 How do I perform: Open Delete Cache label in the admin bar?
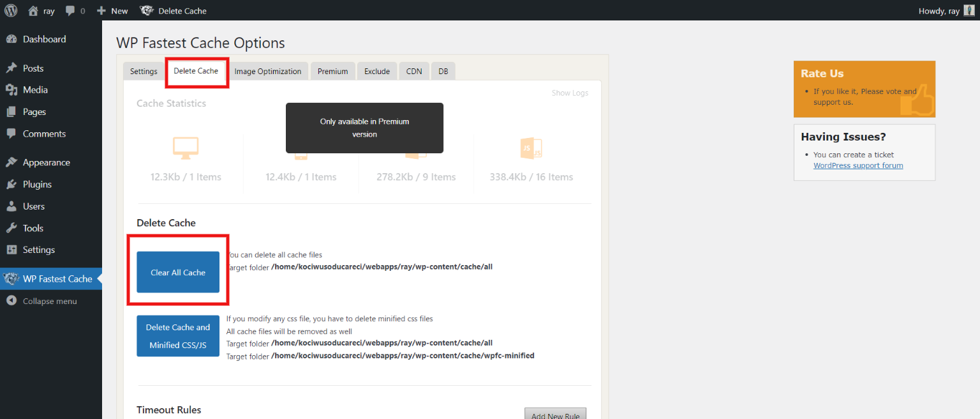pyautogui.click(x=182, y=11)
